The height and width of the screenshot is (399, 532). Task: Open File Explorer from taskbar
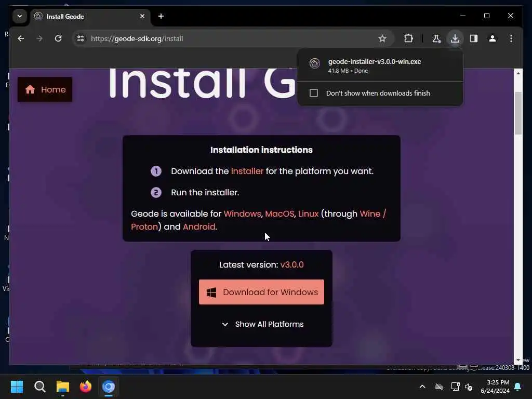click(63, 387)
